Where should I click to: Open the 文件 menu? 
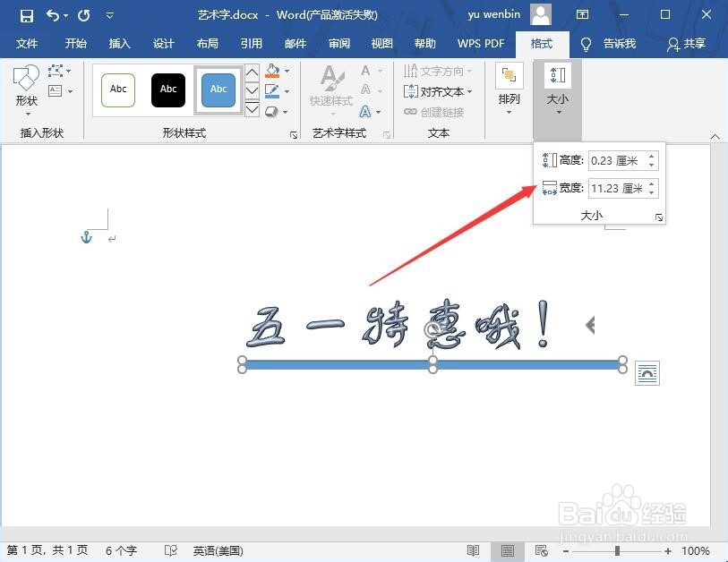click(27, 43)
